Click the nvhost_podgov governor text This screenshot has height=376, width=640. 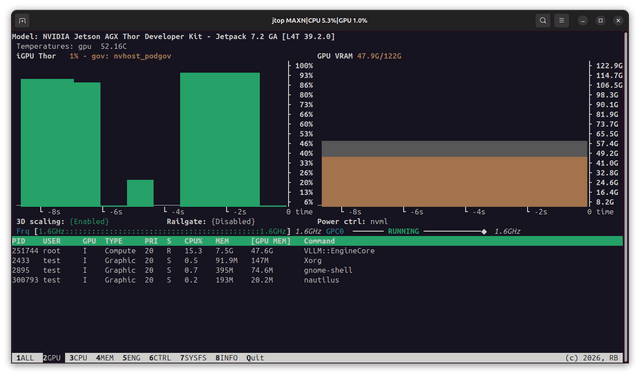tap(142, 56)
